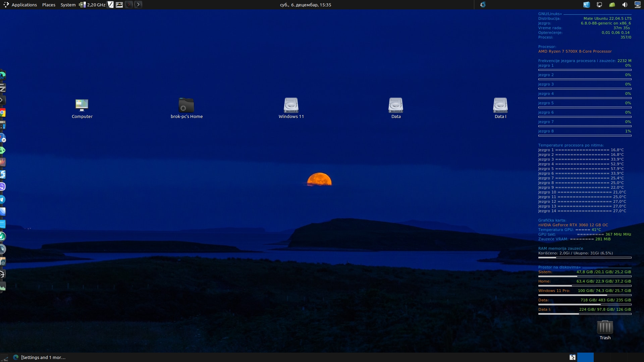Click the red arrow terminal launcher in panel
The height and width of the screenshot is (362, 644).
coord(129,5)
